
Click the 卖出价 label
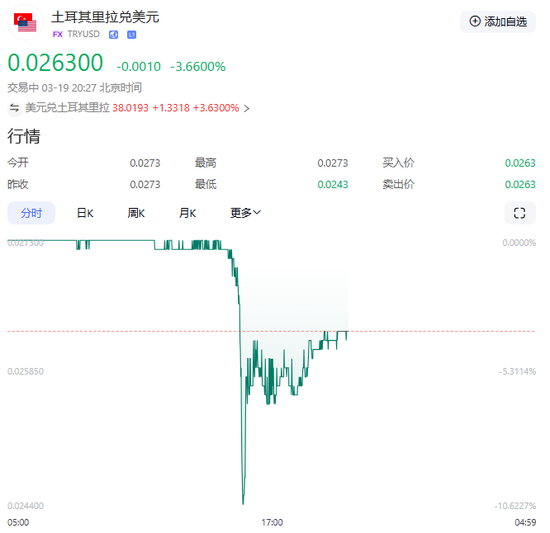click(398, 184)
